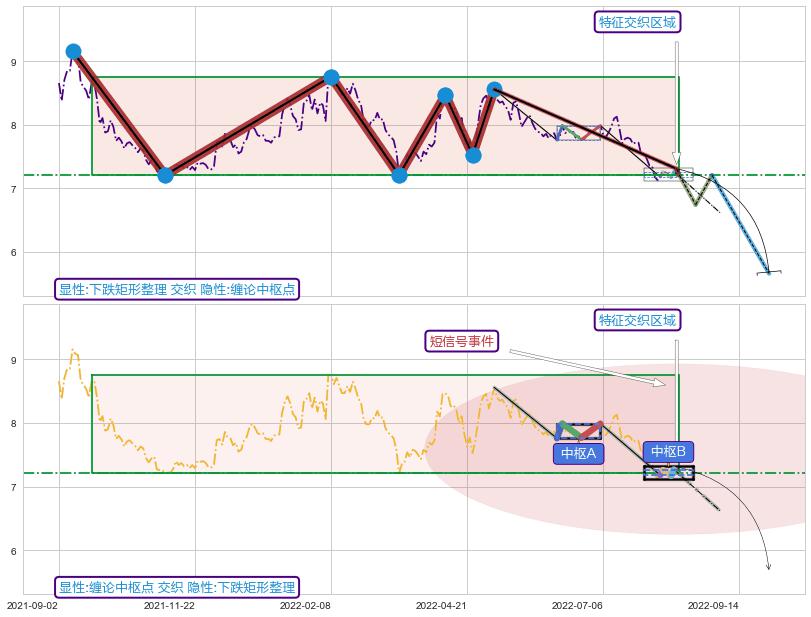
Task: Click the 中枢A label
Action: pos(578,453)
